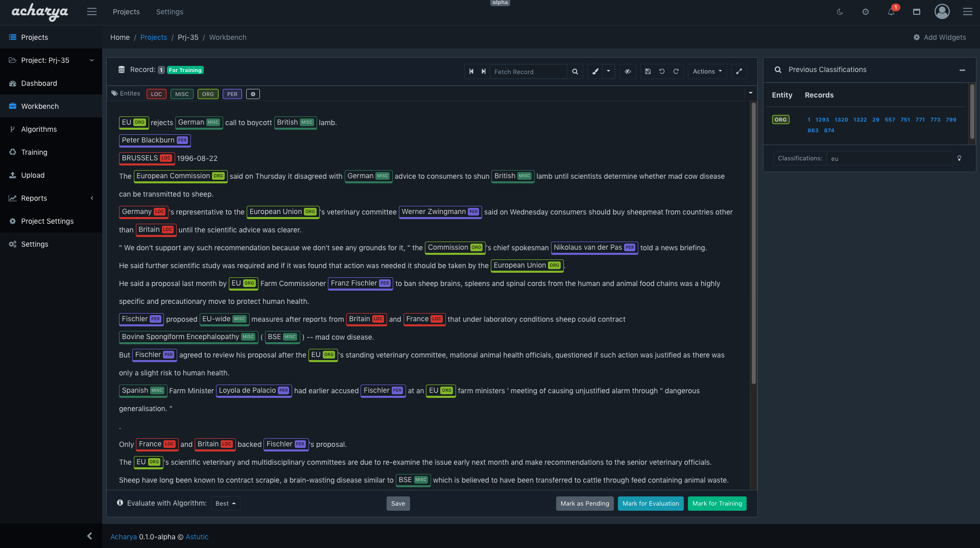980x548 pixels.
Task: Expand the record view to fullscreen
Action: coord(739,72)
